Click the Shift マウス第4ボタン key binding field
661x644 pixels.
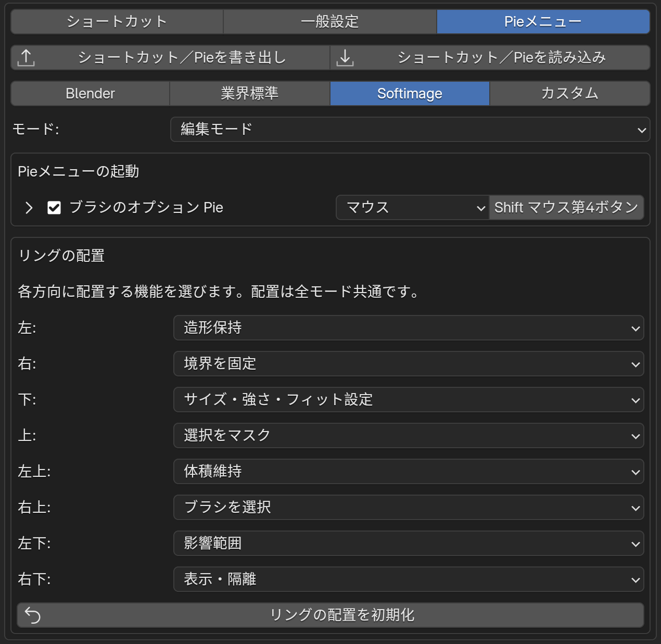[x=566, y=208]
